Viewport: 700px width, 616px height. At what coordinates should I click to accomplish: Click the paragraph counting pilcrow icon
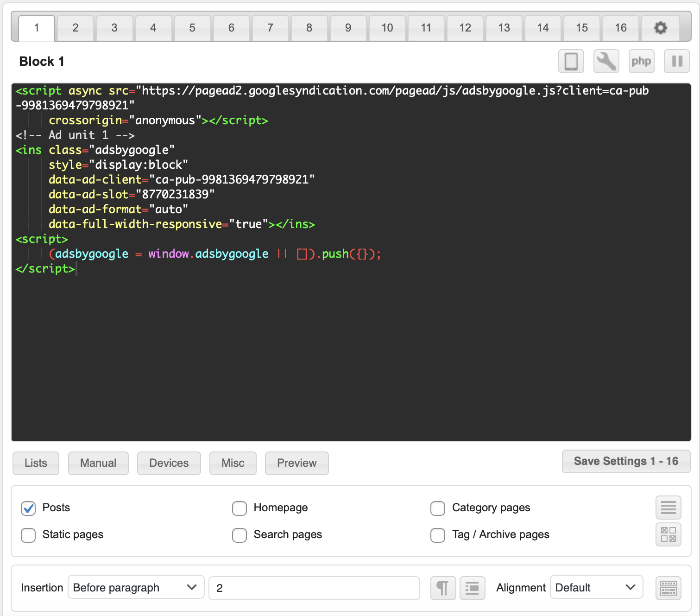[443, 588]
